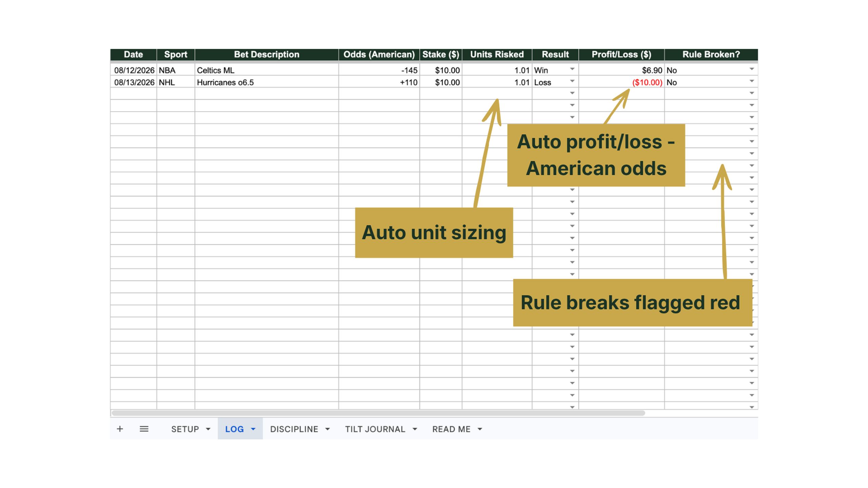Viewport: 868px width, 488px height.
Task: Open Rule Broken dropdown for Celtics ML row
Action: (x=751, y=69)
